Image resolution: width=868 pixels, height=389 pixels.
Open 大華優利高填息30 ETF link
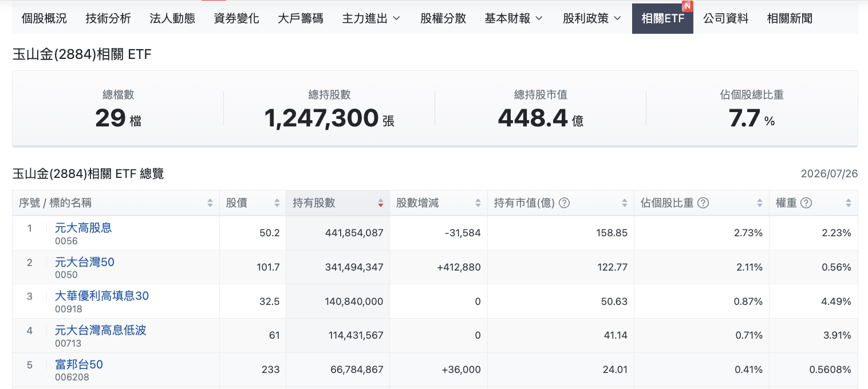tap(102, 296)
